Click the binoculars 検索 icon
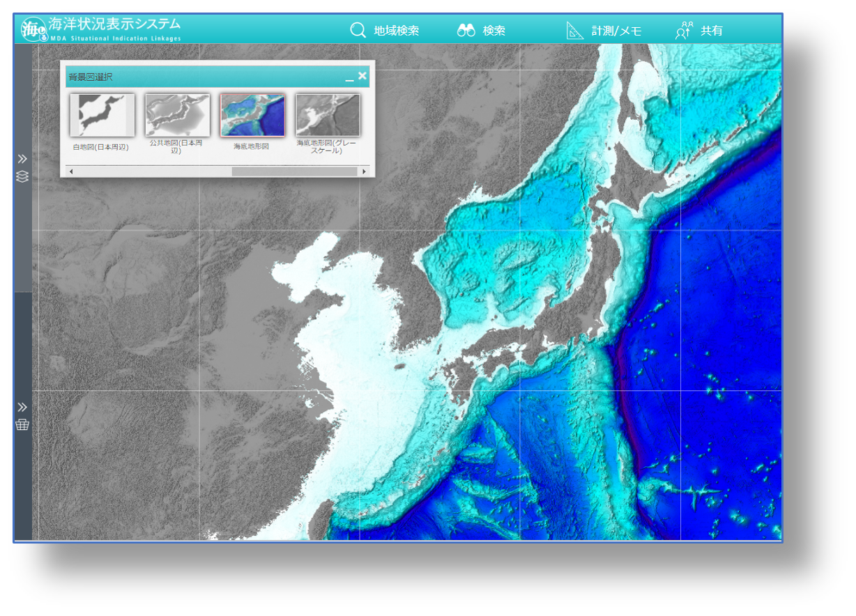The width and height of the screenshot is (856, 616). 466,31
